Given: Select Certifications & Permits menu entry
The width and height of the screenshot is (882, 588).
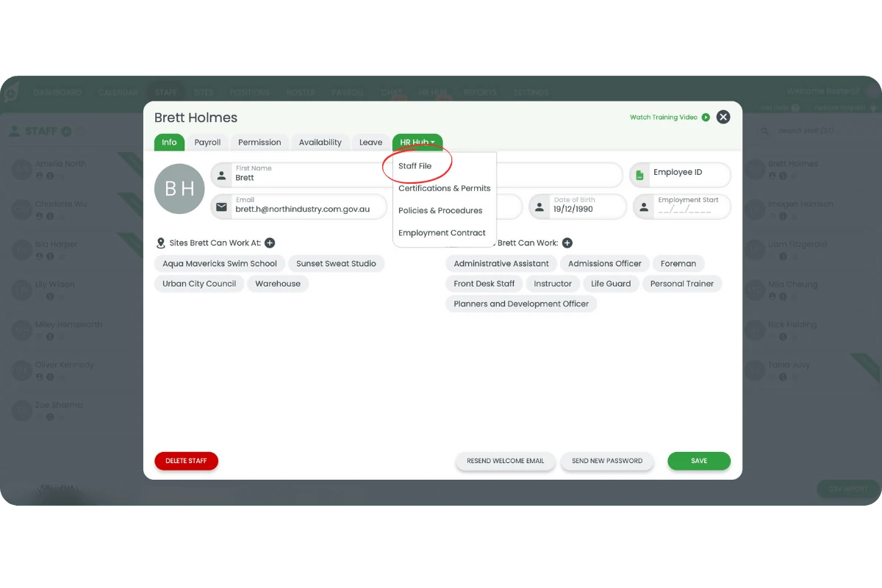Looking at the screenshot, I should click(444, 188).
